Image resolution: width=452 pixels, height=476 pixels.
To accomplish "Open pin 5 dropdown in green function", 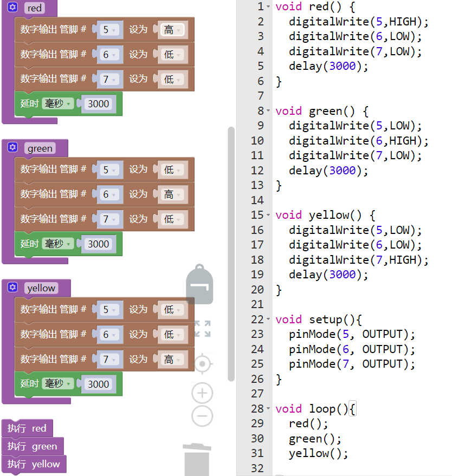I will point(109,169).
